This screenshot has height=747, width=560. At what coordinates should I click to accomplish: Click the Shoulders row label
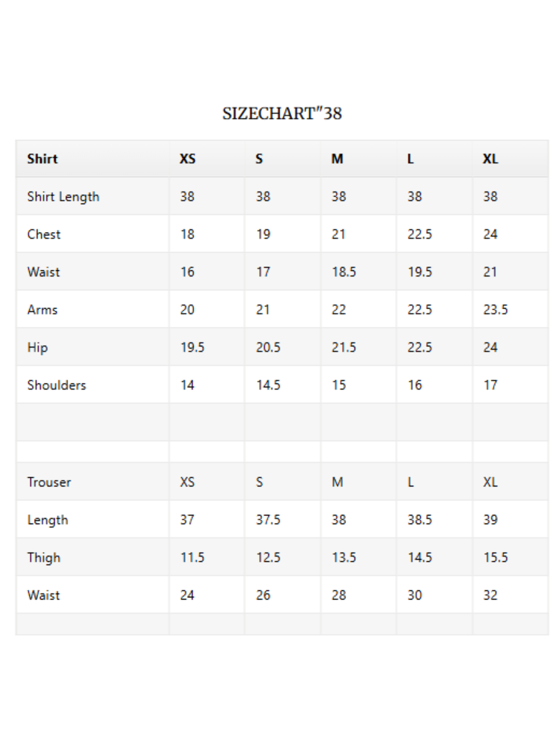(x=57, y=385)
